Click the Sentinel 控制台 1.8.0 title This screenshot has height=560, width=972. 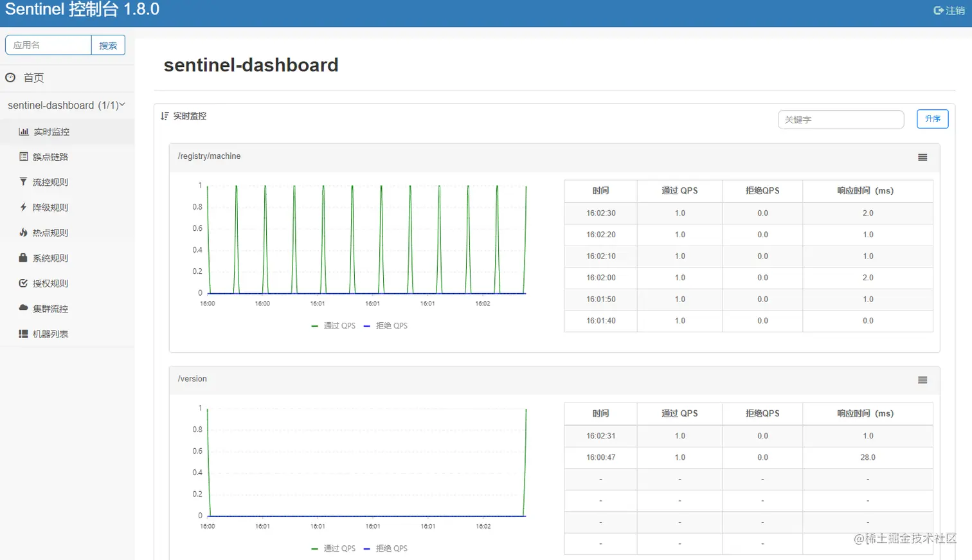point(82,9)
